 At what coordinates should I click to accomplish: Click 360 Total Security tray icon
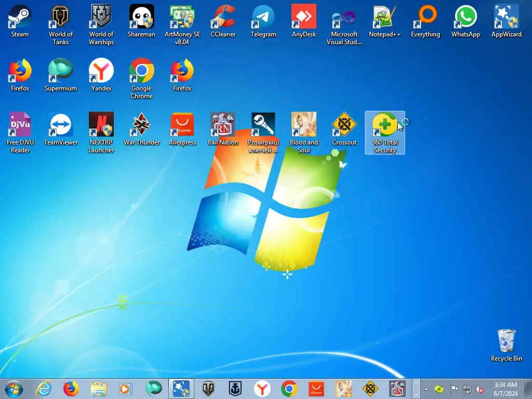(439, 389)
